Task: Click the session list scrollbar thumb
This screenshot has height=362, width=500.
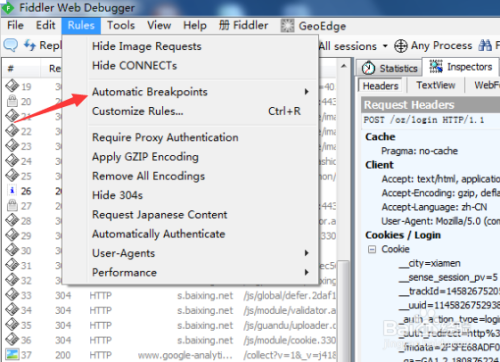Action: point(343,310)
